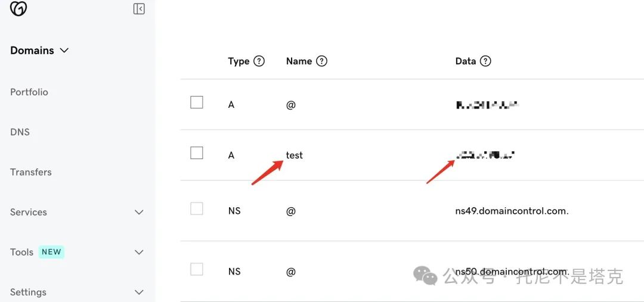Viewport: 644px width, 302px height.
Task: Select checkbox for ns49 NS record
Action: click(x=197, y=208)
